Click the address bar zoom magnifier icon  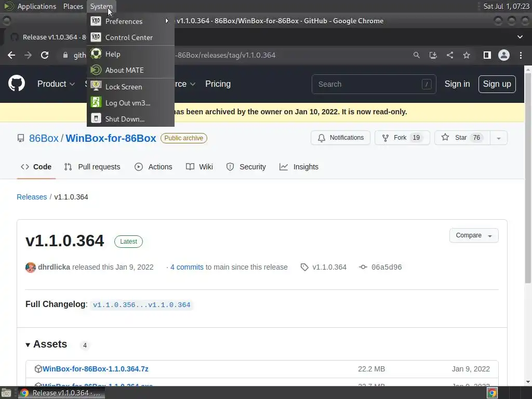click(x=416, y=55)
